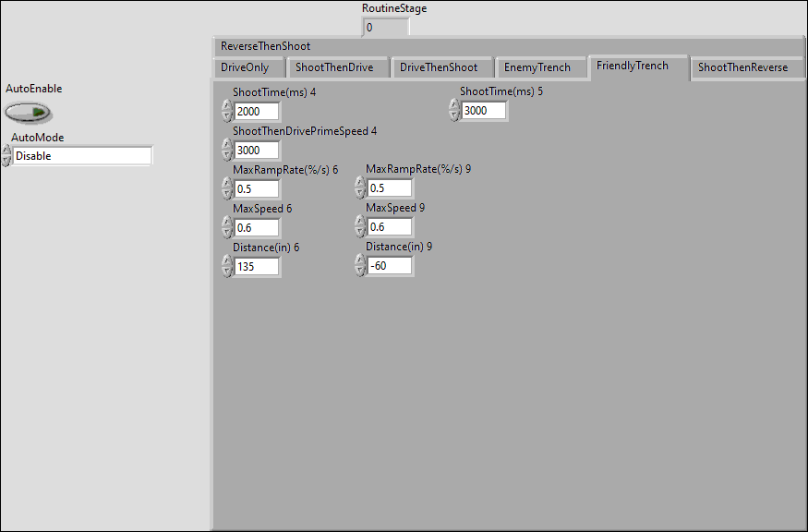Adjust the ShootThenDrivePrimeSpeed 4 stepper
808x532 pixels.
[227, 150]
